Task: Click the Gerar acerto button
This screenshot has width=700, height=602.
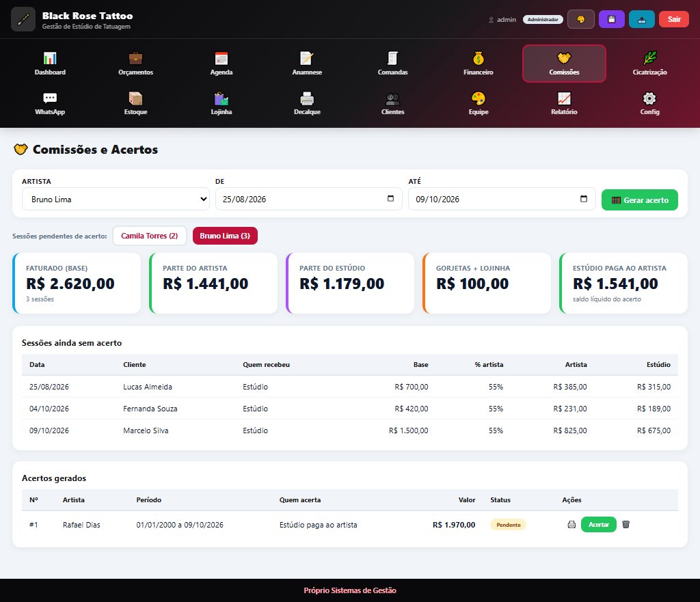Action: point(639,200)
